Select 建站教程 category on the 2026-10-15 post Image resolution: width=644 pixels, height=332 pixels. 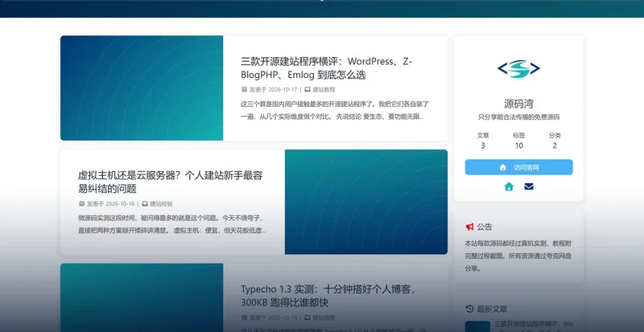pyautogui.click(x=324, y=318)
